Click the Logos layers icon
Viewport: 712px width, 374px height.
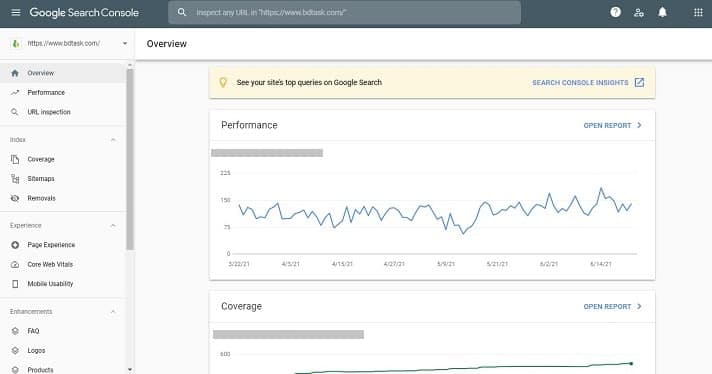[15, 351]
